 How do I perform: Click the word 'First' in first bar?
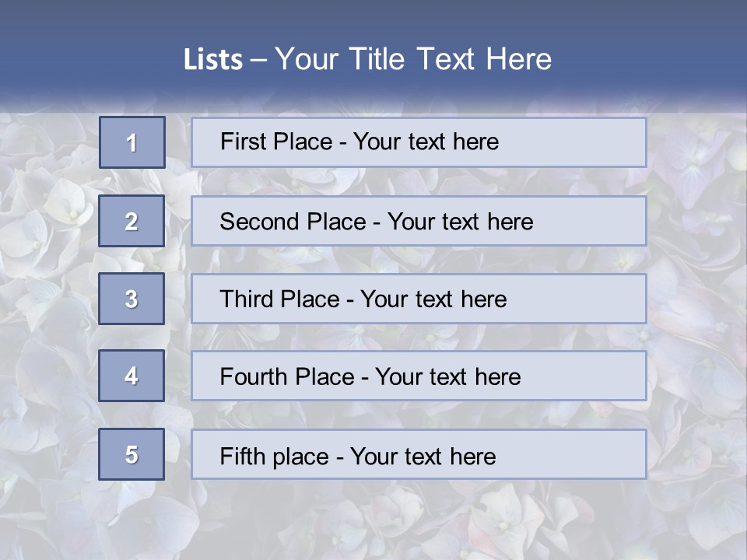[241, 142]
